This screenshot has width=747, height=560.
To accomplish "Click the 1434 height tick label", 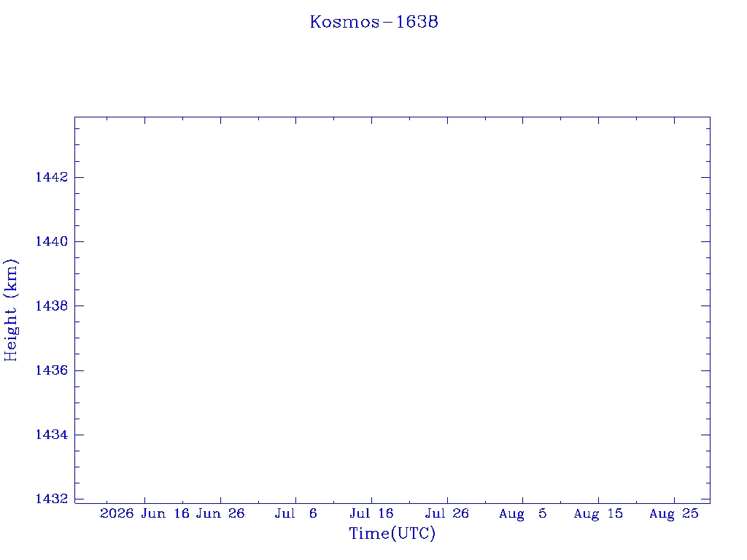I will (52, 435).
